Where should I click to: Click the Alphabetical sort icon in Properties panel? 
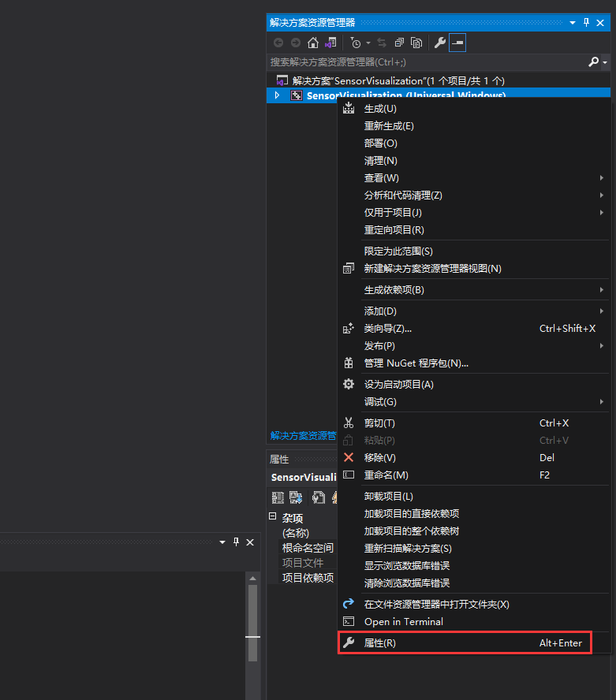296,497
